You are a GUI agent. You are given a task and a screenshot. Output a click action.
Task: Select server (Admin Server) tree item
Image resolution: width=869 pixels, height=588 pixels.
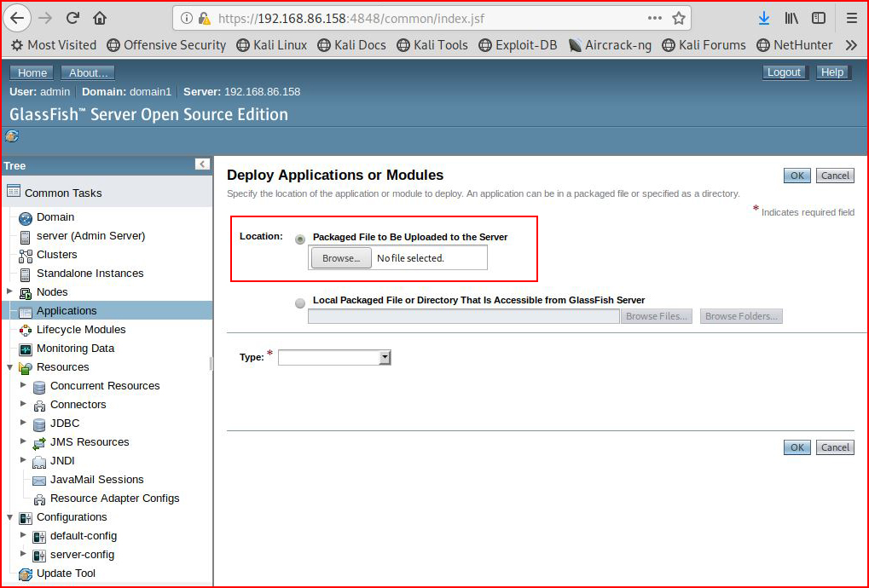click(90, 236)
